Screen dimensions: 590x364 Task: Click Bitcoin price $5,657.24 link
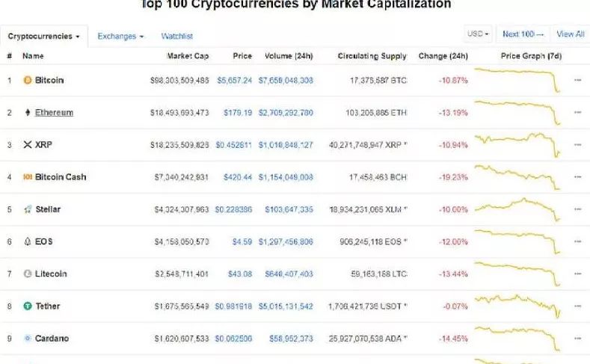point(234,81)
